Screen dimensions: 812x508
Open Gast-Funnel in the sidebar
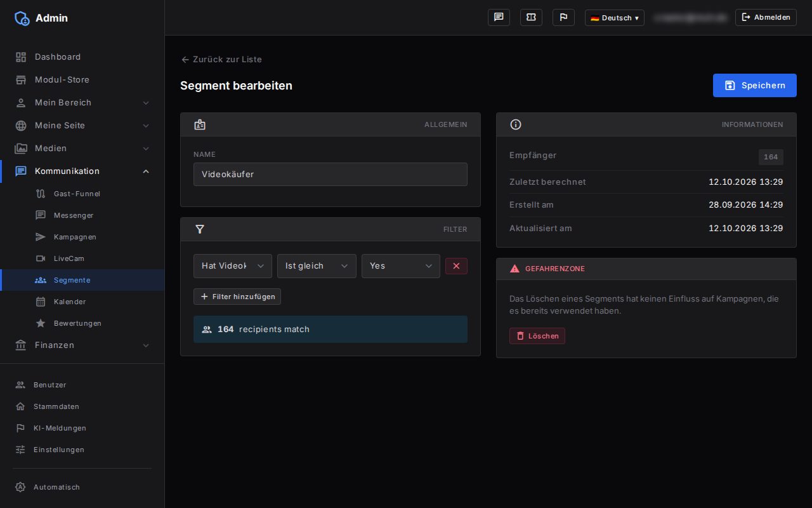[x=82, y=194]
